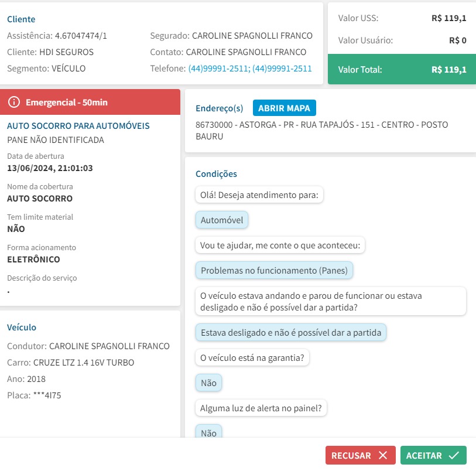Click the checkmark icon on Aceitar
The image size is (476, 471).
point(453,456)
